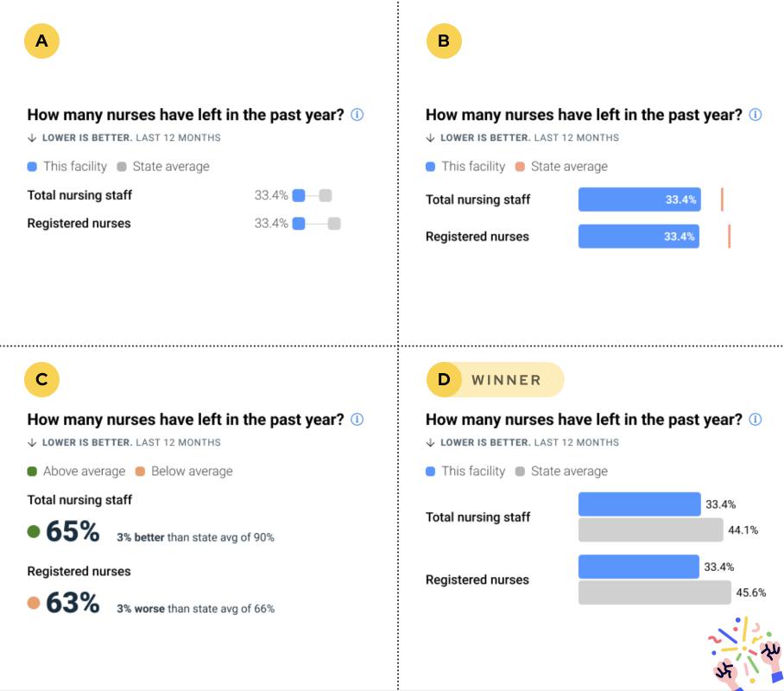
Task: Click the confetti celebration illustration
Action: [x=746, y=654]
